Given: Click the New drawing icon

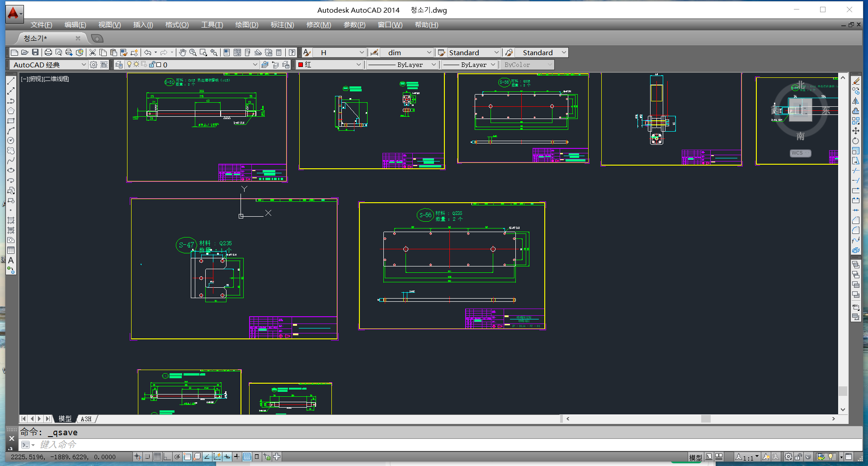Looking at the screenshot, I should coord(14,52).
